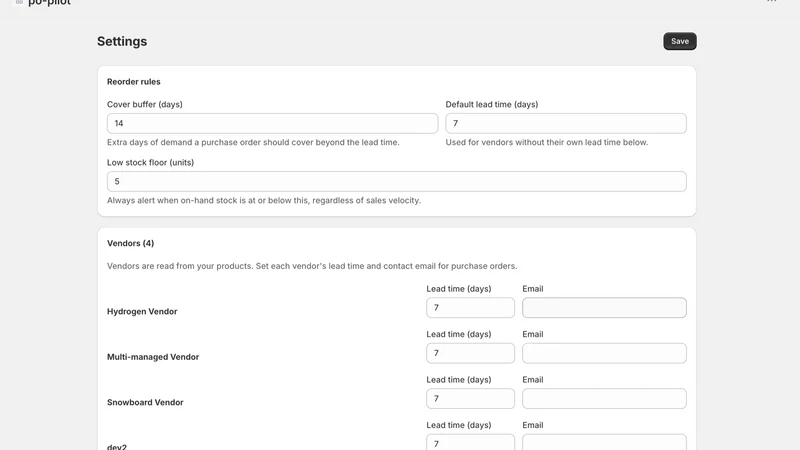
Task: Edit the Default lead time (days) field
Action: click(566, 123)
